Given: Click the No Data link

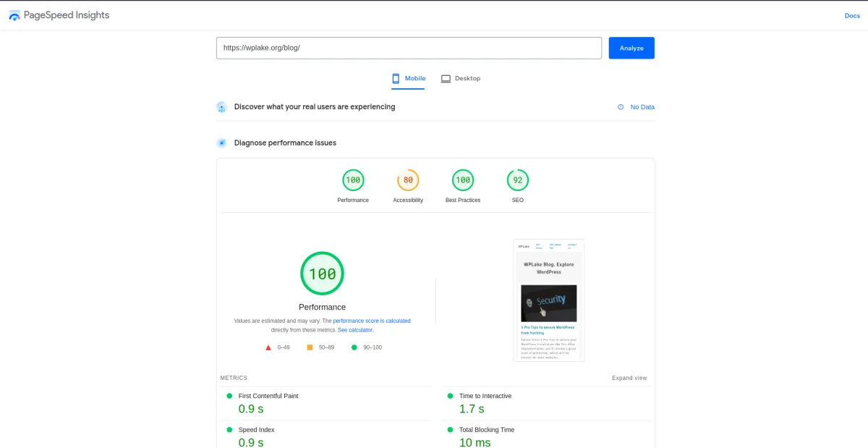Looking at the screenshot, I should click(642, 107).
